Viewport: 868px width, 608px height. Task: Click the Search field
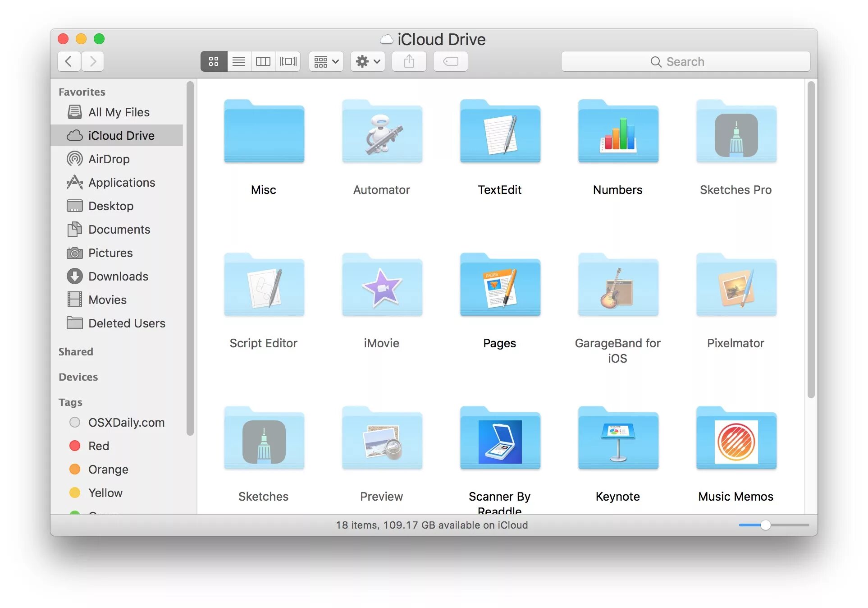[x=685, y=61]
